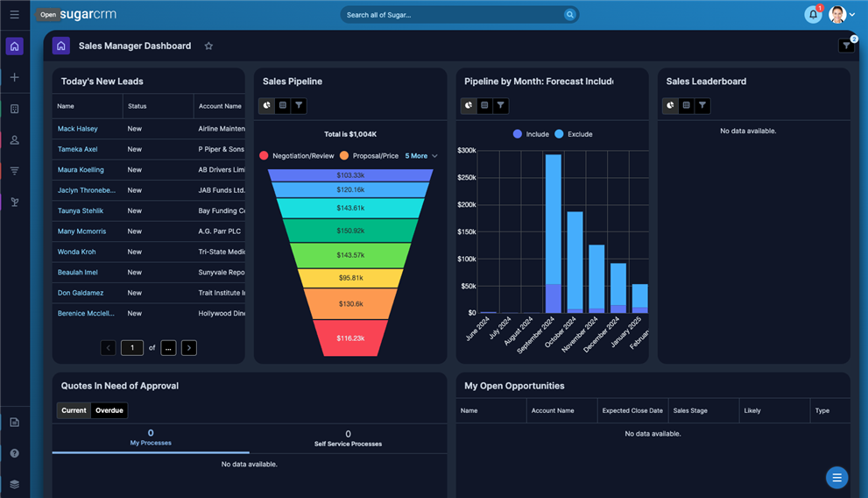Open the Contacts person icon in sidebar
The width and height of the screenshot is (868, 498).
[14, 140]
